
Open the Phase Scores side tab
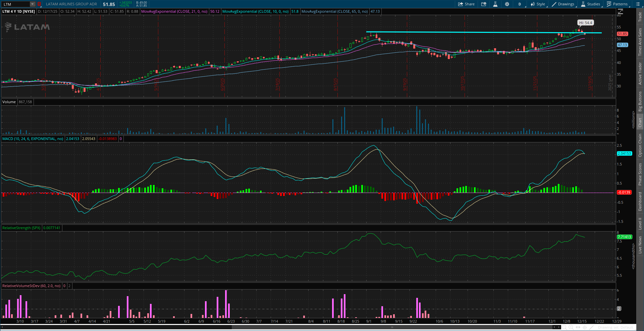point(640,174)
